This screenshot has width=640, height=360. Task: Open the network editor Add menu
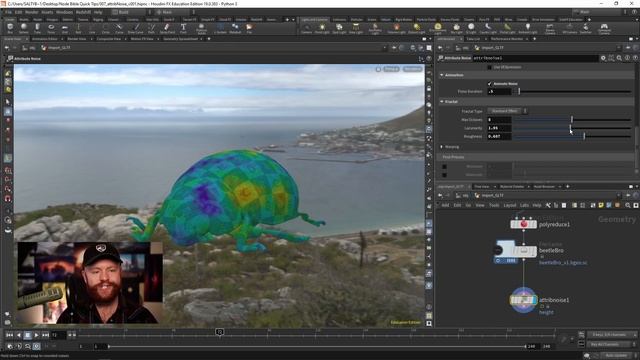point(445,205)
